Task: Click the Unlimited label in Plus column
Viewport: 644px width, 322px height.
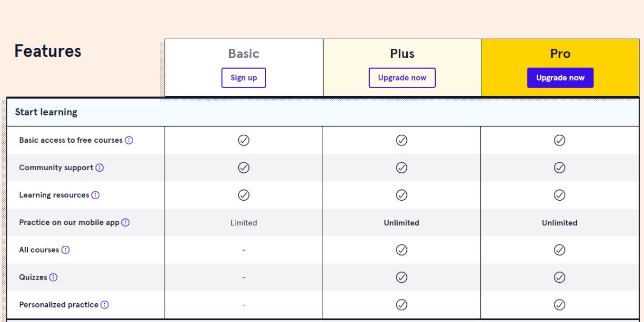Action: (401, 223)
